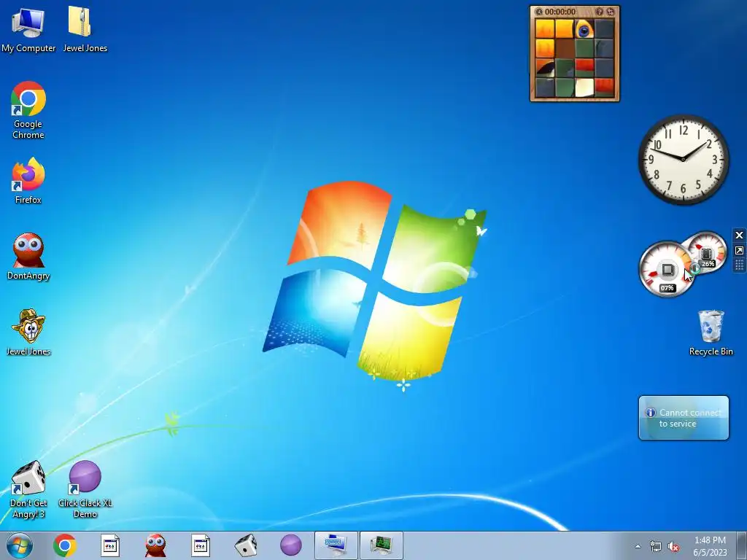Click the memory dial showing 26%
Viewport: 747px width, 560px height.
tap(706, 253)
